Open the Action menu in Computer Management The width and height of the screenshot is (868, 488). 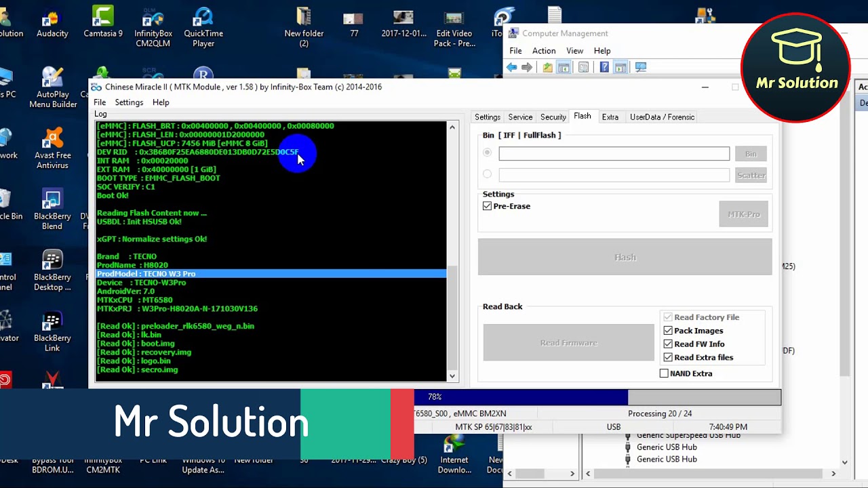[544, 51]
